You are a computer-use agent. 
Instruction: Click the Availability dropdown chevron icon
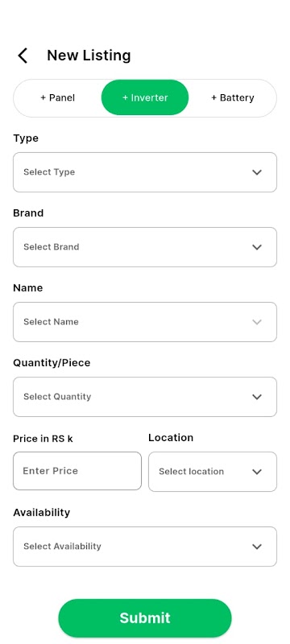tap(257, 547)
